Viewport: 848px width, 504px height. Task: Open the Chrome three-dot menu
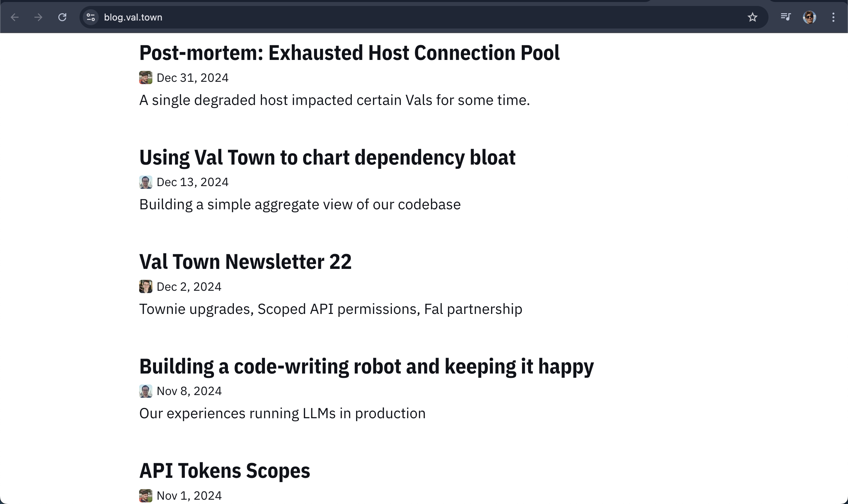(833, 17)
